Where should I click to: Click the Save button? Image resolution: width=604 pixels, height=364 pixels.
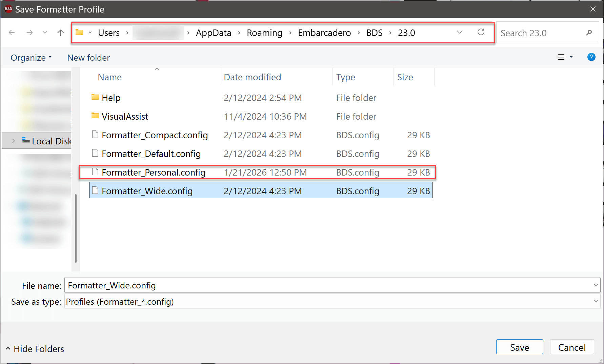[519, 347]
